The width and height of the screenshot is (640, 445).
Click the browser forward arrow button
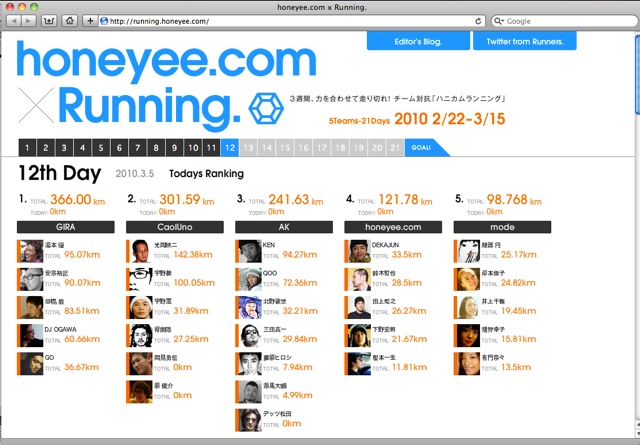click(x=28, y=21)
